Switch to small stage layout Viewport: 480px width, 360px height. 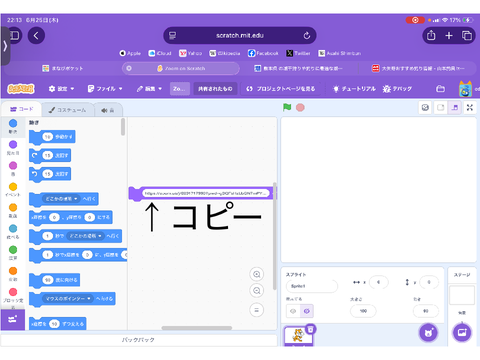[441, 107]
